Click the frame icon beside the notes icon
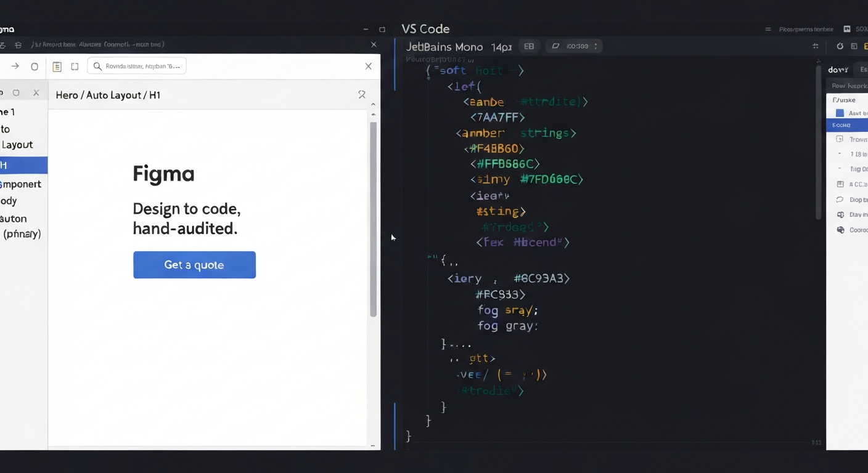Viewport: 868px width, 473px height. [75, 67]
